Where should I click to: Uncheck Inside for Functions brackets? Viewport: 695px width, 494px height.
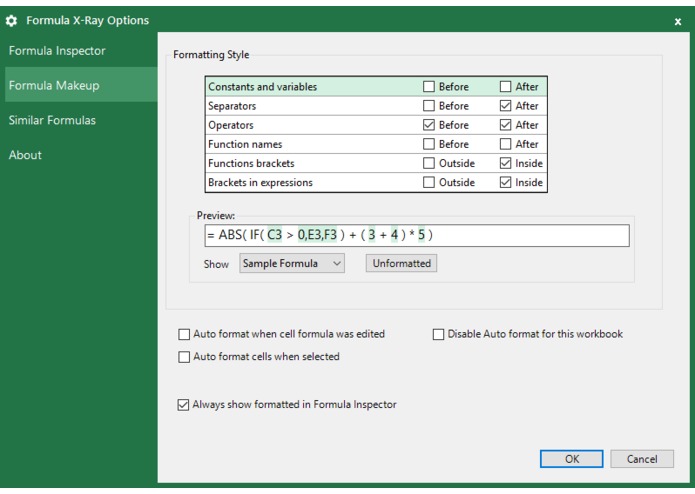[505, 163]
